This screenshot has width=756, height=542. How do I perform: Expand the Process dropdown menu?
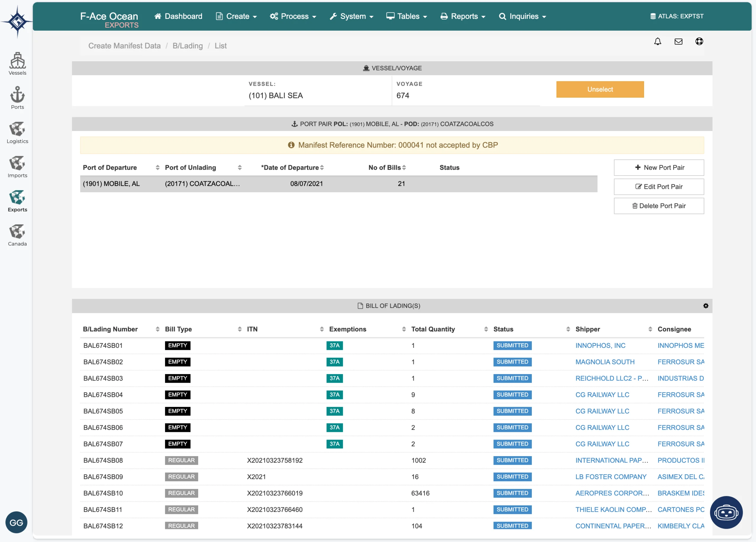pos(293,16)
